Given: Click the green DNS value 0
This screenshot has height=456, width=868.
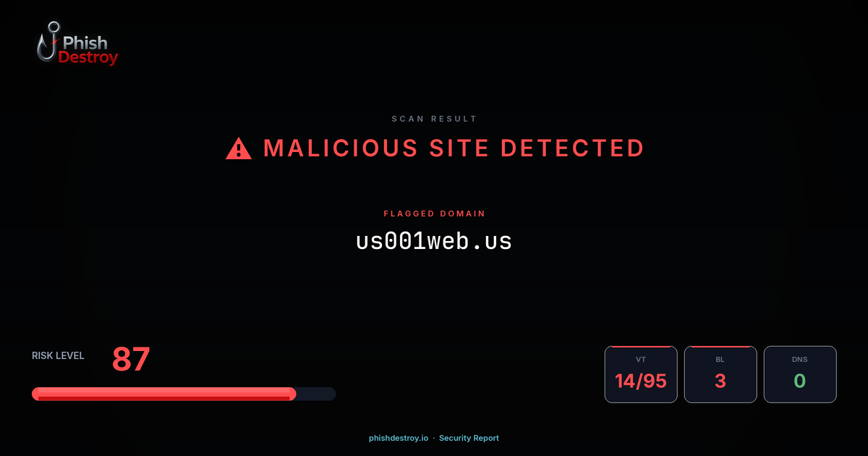Looking at the screenshot, I should point(800,381).
